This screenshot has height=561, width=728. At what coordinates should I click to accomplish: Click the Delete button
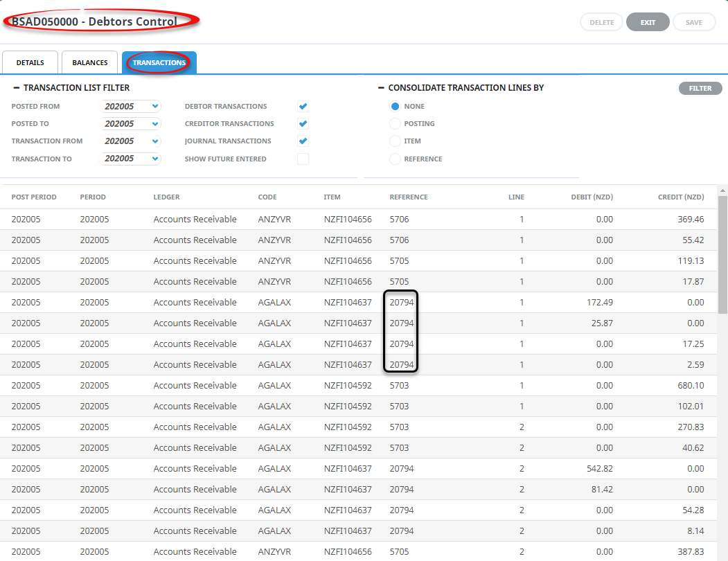click(602, 22)
